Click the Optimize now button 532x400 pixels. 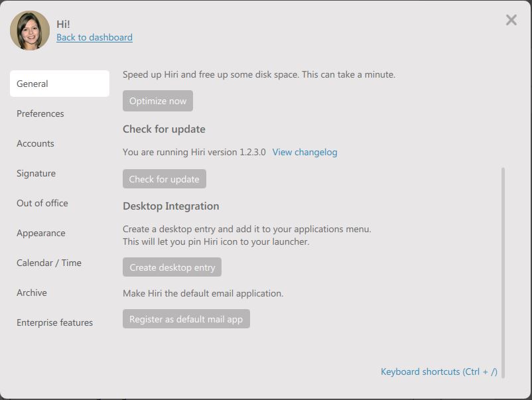pyautogui.click(x=158, y=101)
